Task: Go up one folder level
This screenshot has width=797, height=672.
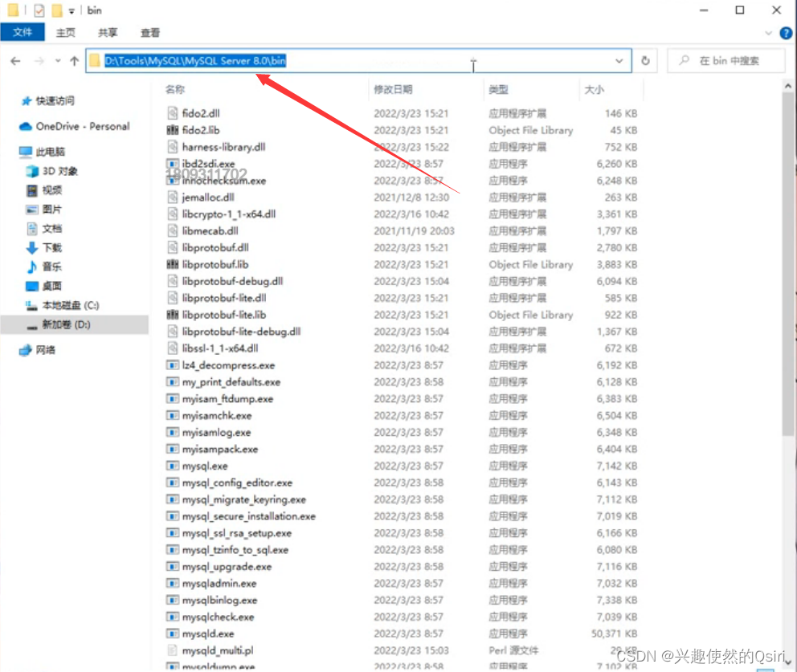Action: (x=74, y=61)
